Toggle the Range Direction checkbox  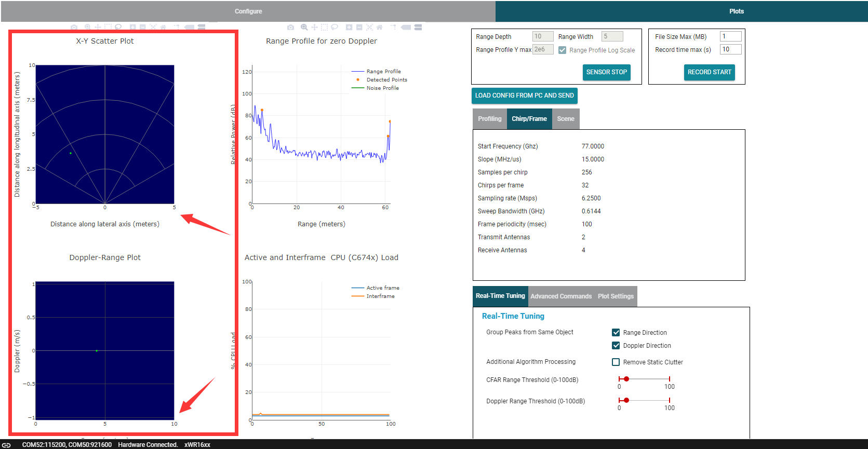pos(616,332)
